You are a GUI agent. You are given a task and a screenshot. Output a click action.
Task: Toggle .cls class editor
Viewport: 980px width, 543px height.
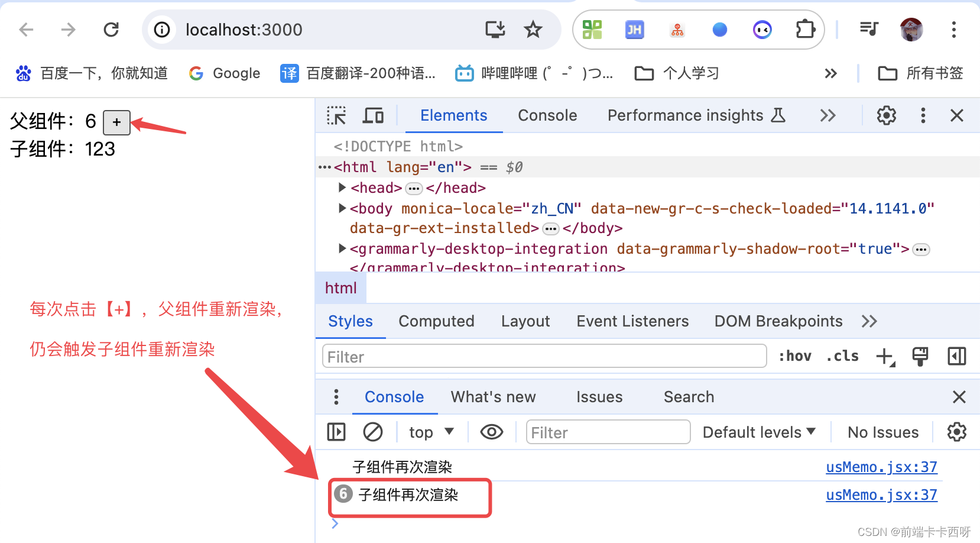tap(842, 356)
